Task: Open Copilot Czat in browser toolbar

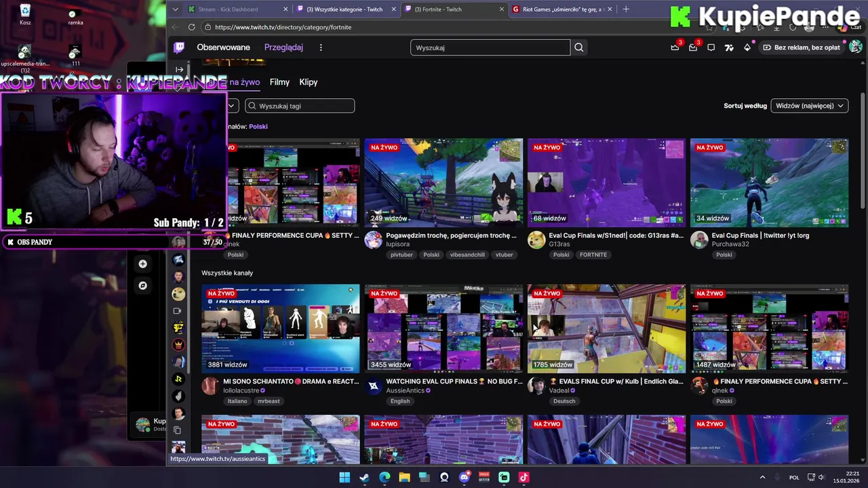Action: (848, 27)
